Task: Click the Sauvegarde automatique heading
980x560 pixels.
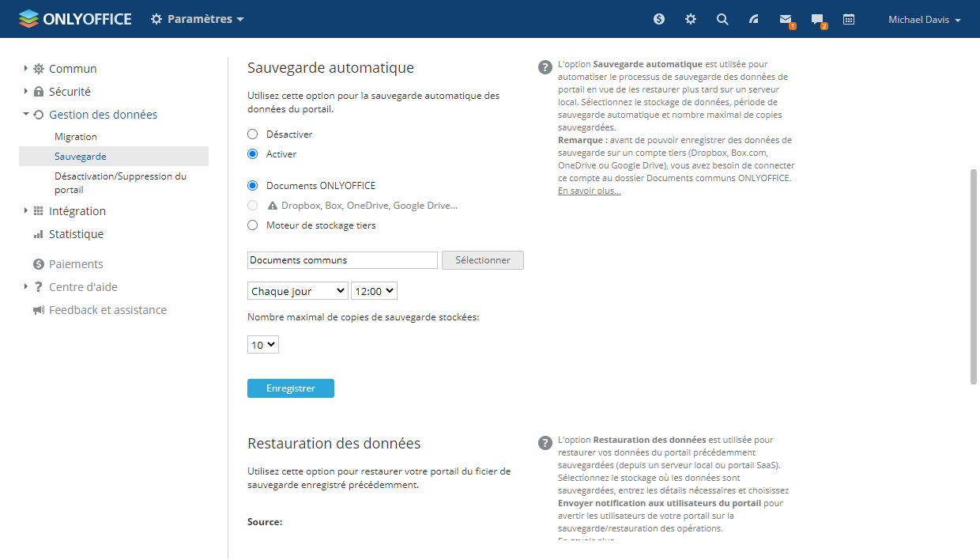Action: 330,68
